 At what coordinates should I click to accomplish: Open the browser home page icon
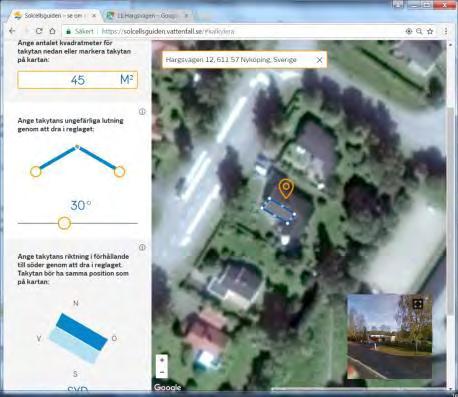[x=52, y=31]
